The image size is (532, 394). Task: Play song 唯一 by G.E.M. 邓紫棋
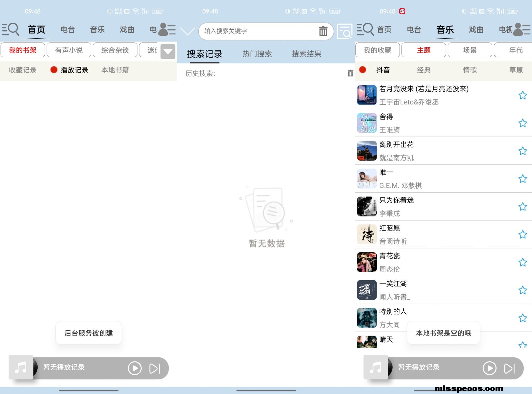pos(443,179)
